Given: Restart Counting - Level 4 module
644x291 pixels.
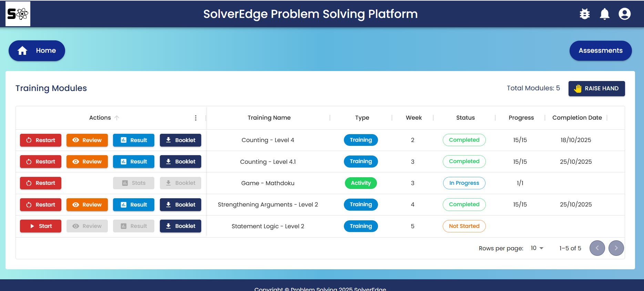Looking at the screenshot, I should [41, 140].
